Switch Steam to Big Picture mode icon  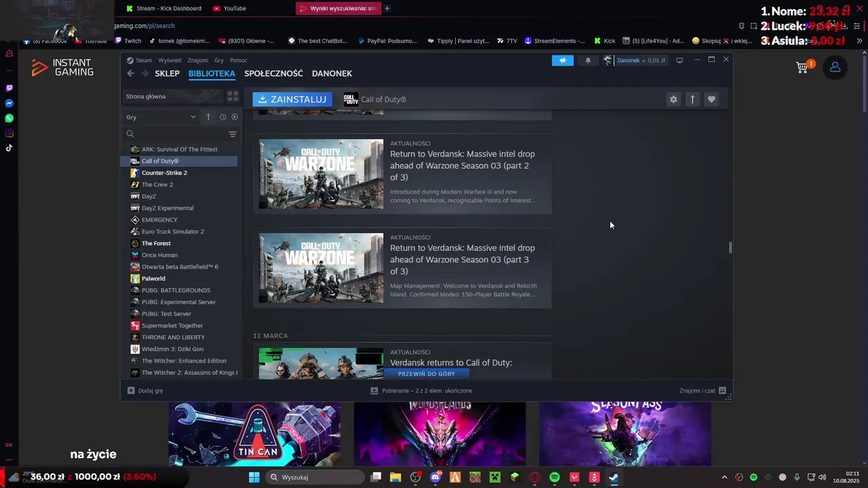point(679,60)
